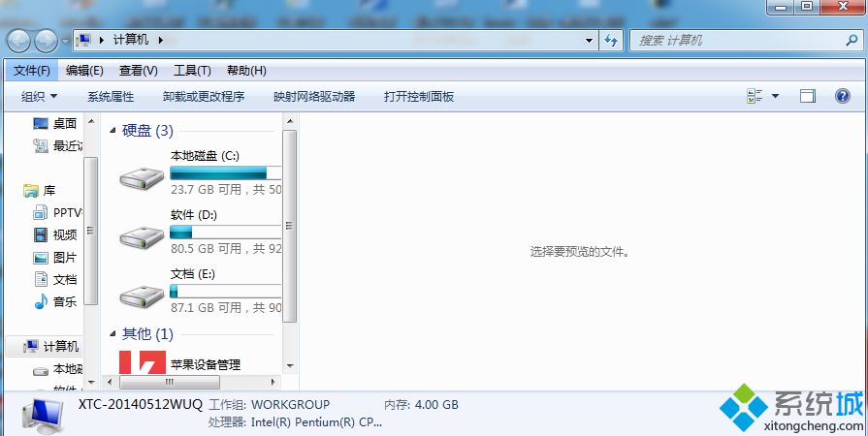Select 桌面 in the navigation pane
This screenshot has width=868, height=436.
55,123
